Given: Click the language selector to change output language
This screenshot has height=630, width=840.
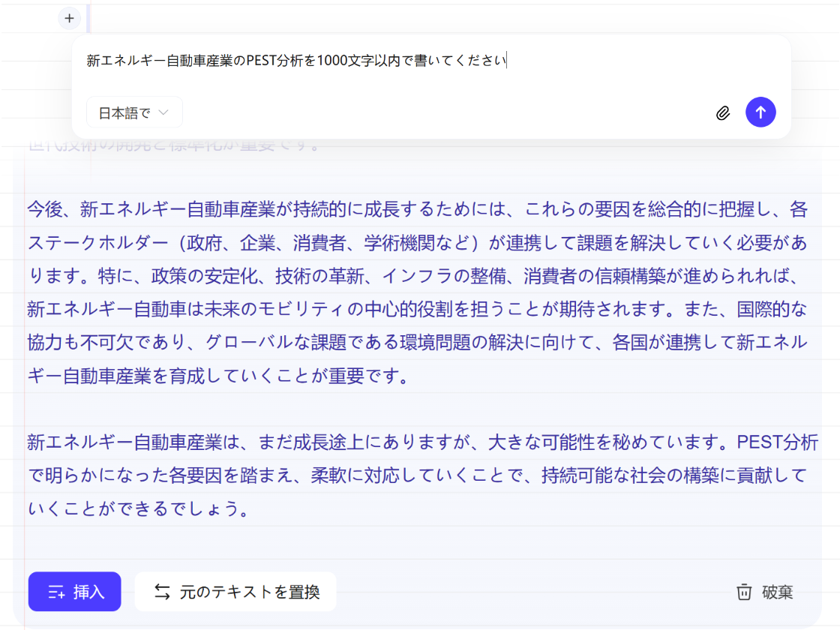Looking at the screenshot, I should click(x=134, y=112).
